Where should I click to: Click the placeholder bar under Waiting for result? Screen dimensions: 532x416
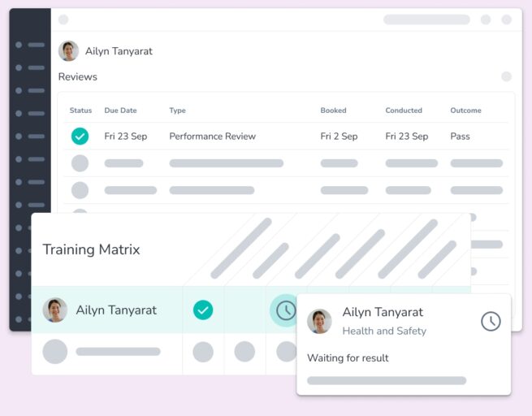tap(387, 380)
